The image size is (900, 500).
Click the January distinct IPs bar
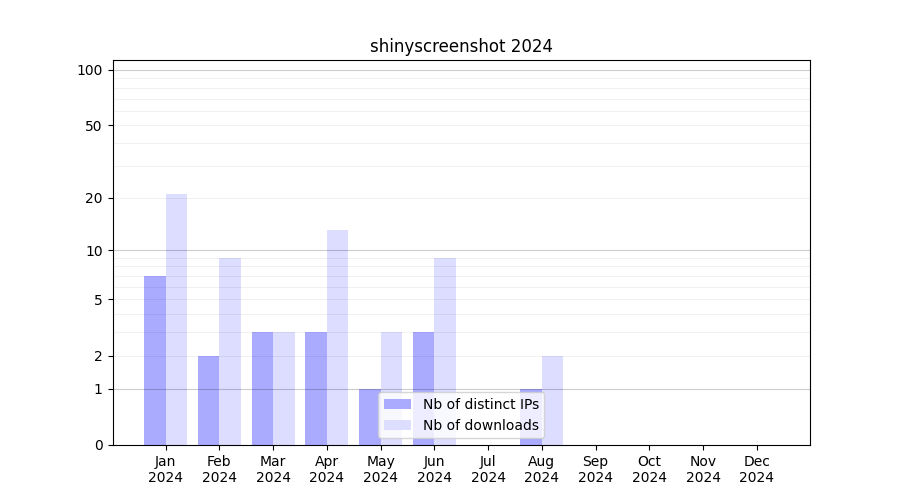point(155,360)
